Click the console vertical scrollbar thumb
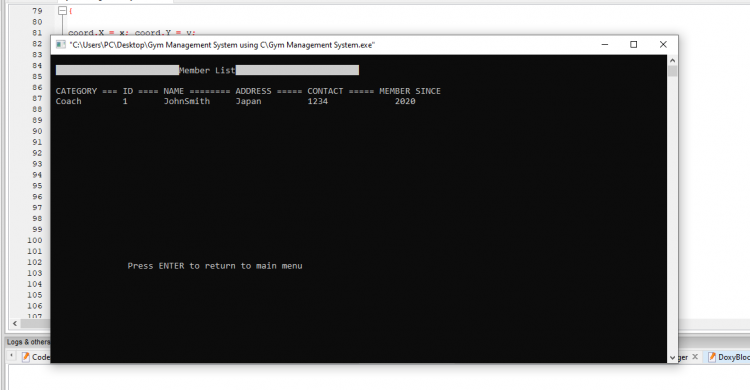This screenshot has width=750, height=390. tap(673, 71)
